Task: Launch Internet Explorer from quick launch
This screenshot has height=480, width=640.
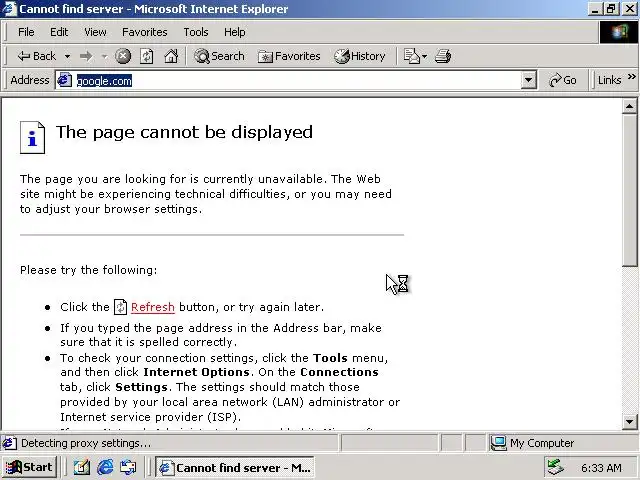Action: (x=105, y=467)
